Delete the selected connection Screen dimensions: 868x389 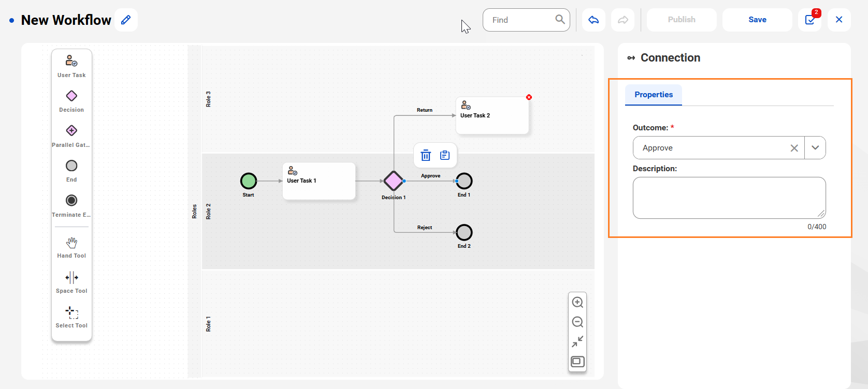pos(426,155)
